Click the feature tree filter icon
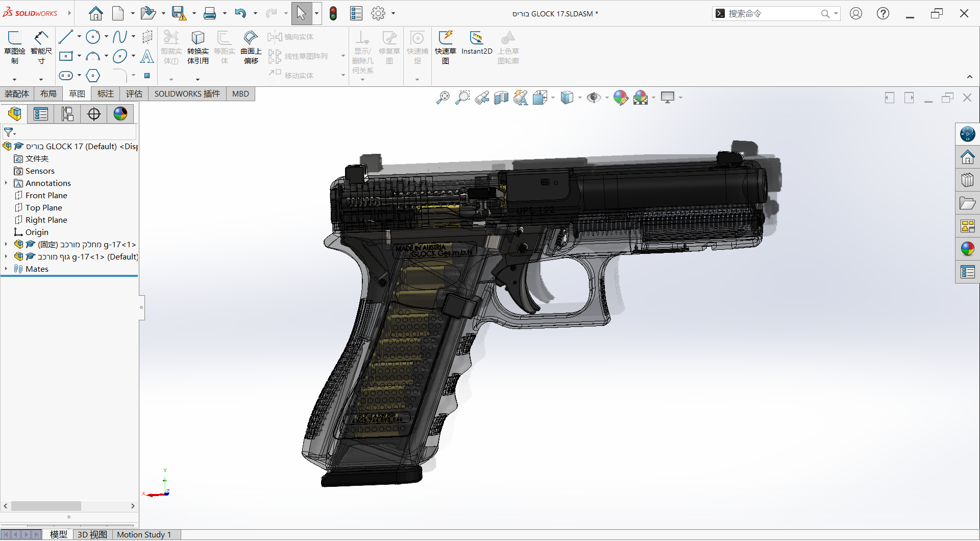Image resolution: width=980 pixels, height=541 pixels. click(x=9, y=132)
